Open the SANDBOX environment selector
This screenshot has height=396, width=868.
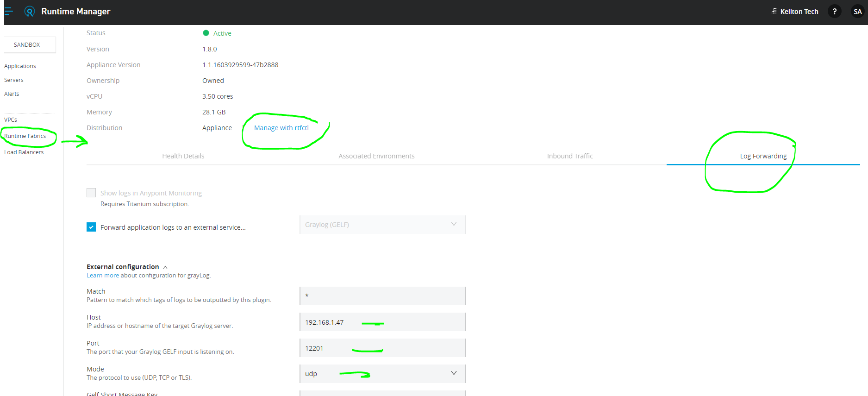click(x=30, y=45)
